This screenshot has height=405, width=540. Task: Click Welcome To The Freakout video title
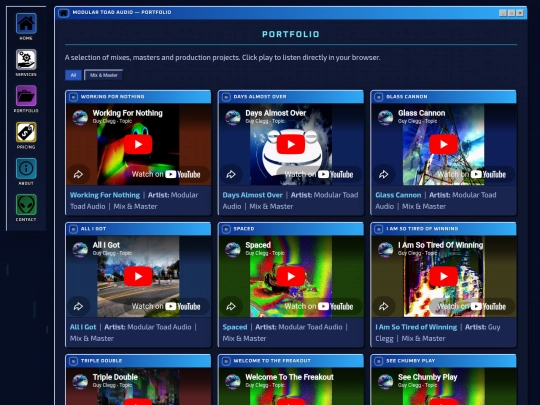point(289,377)
